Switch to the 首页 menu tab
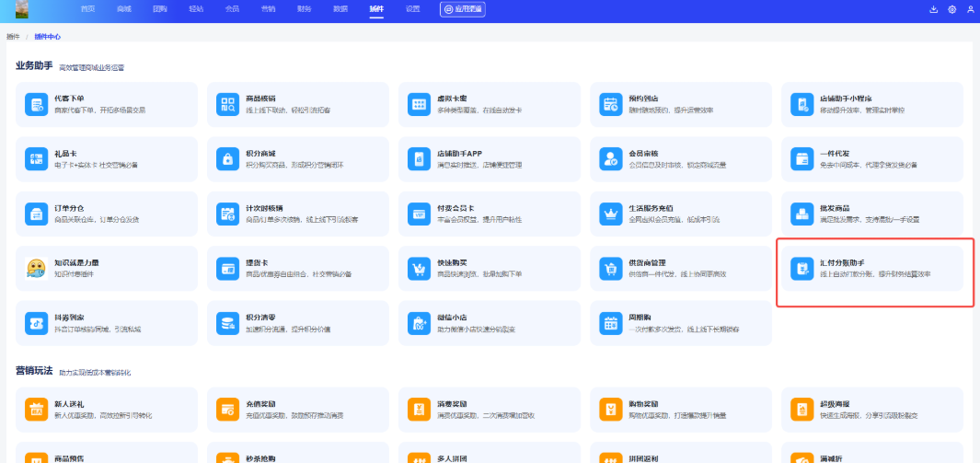This screenshot has width=980, height=463. pyautogui.click(x=87, y=8)
